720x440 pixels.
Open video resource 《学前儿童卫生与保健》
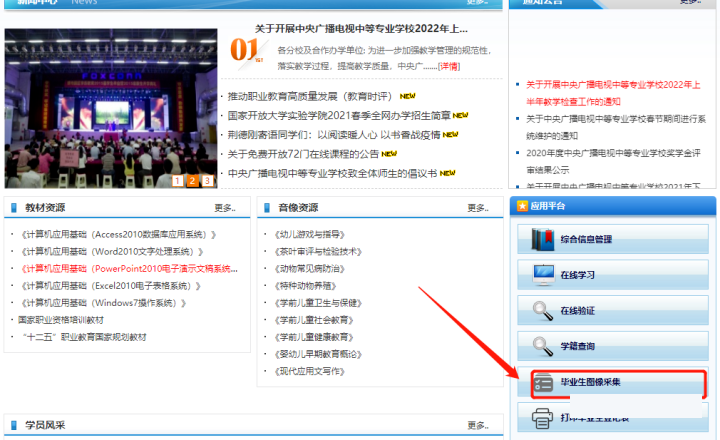(x=318, y=303)
